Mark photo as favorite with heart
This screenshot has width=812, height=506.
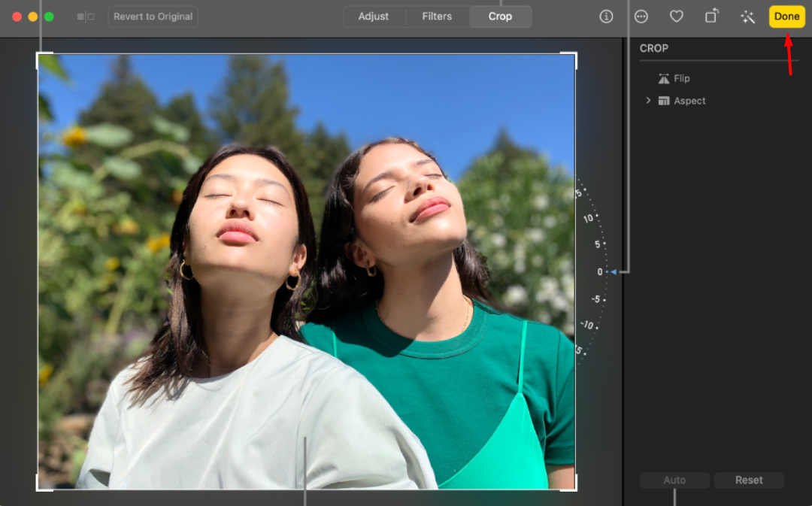677,17
